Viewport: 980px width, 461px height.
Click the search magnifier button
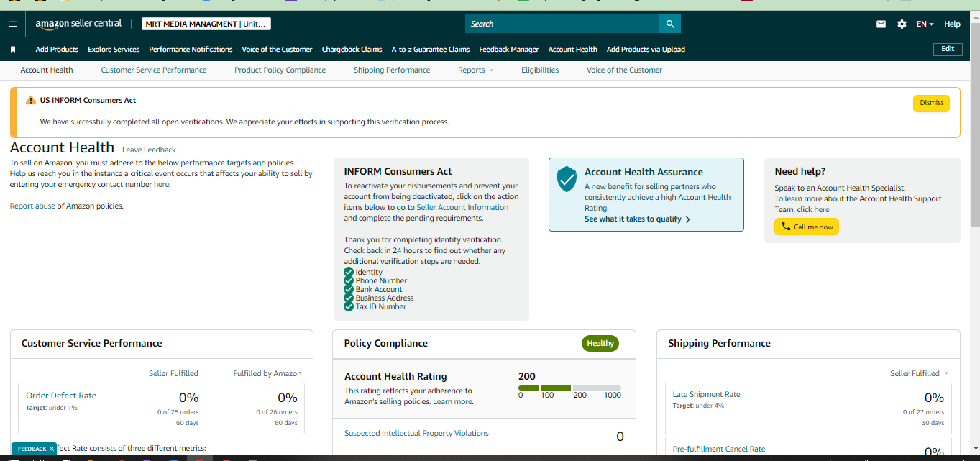click(670, 24)
